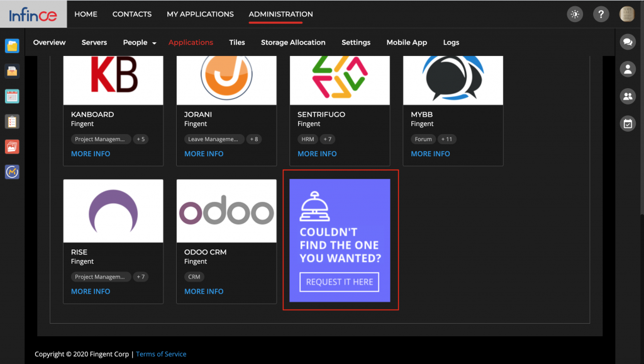Switch to the Overview tab
644x364 pixels.
49,42
